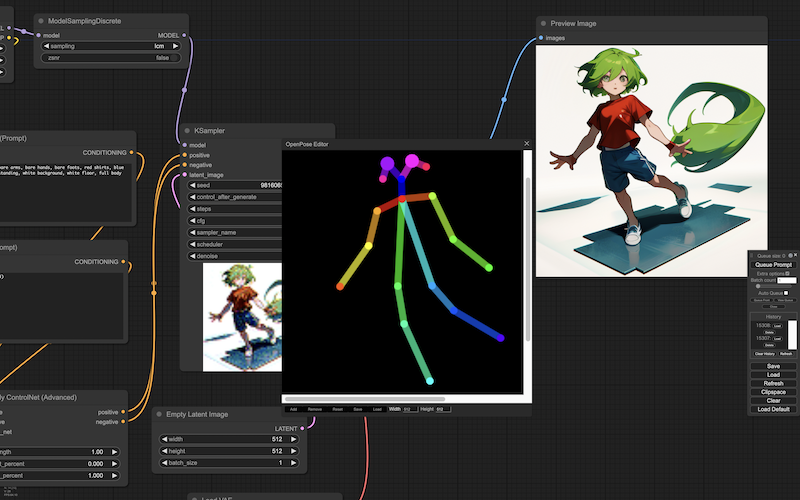Screen dimensions: 800x500
Task: Enable the Auto Queue checkbox
Action: (786, 293)
